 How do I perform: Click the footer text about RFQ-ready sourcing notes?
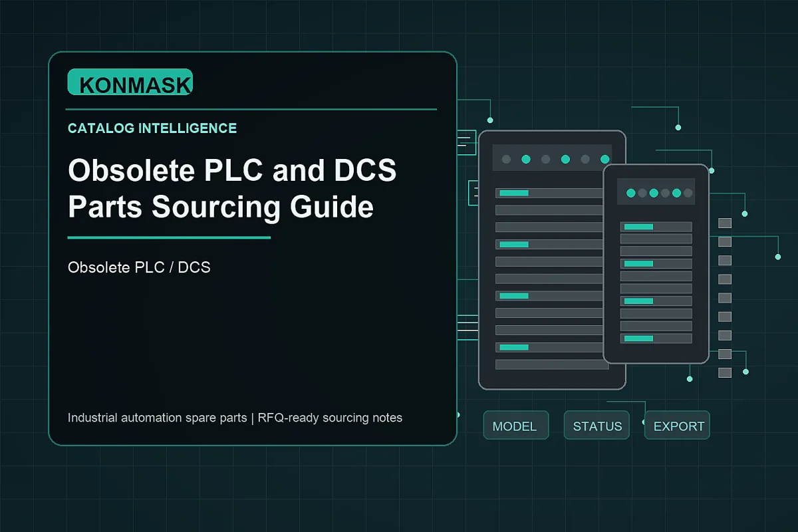235,418
